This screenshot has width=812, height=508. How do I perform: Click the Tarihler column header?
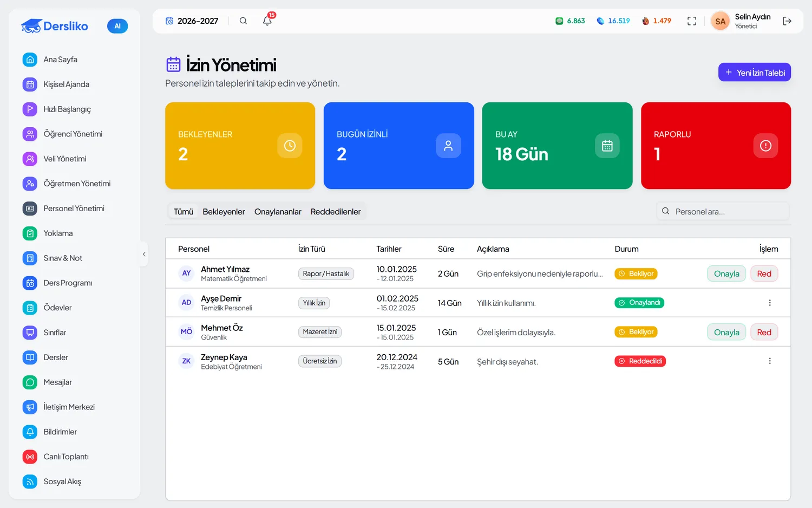pyautogui.click(x=389, y=249)
